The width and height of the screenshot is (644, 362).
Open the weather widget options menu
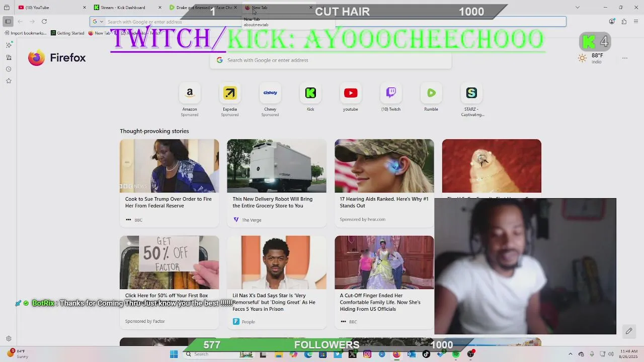(625, 58)
